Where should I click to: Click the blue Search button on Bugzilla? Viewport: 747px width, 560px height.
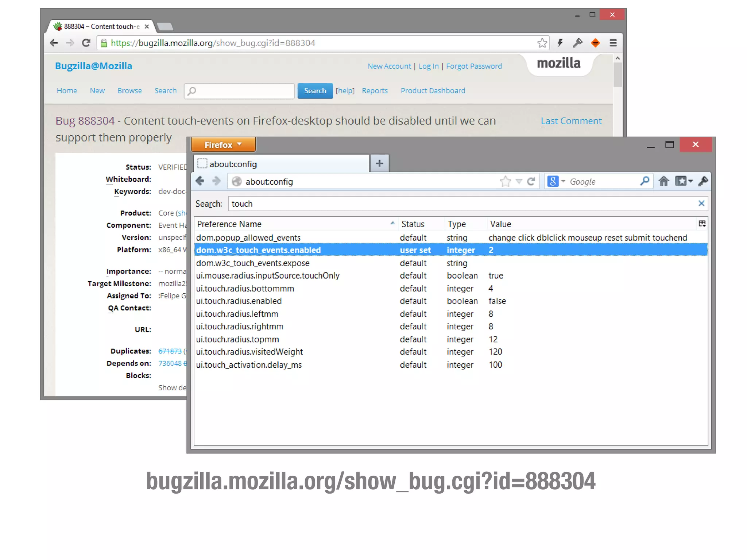coord(315,91)
